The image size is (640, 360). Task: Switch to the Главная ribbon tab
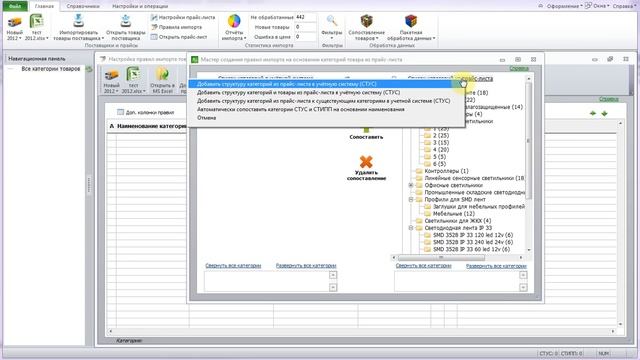(44, 7)
